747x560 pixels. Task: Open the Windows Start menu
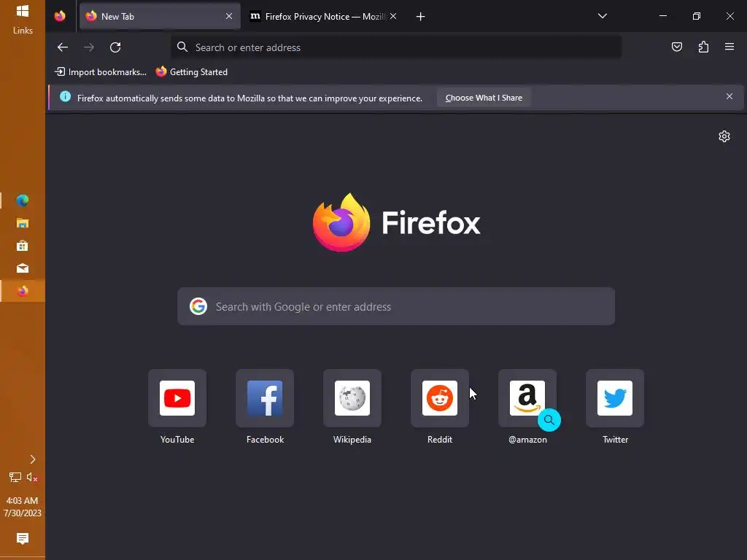[x=23, y=10]
